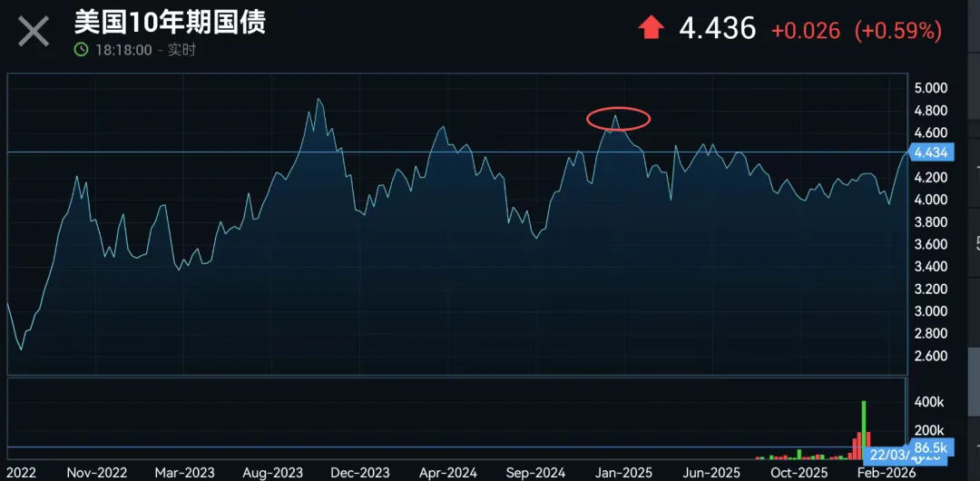Click the 86.5k volume label
The width and height of the screenshot is (980, 481).
coord(931,447)
